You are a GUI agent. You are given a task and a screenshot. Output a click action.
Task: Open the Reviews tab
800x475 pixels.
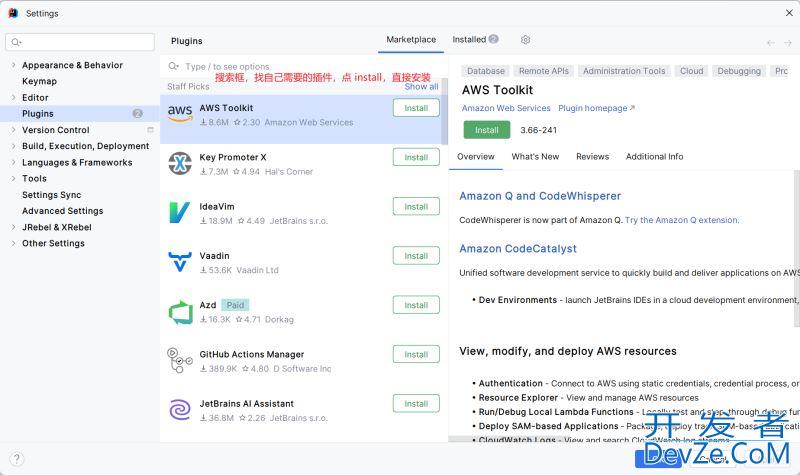click(x=592, y=157)
